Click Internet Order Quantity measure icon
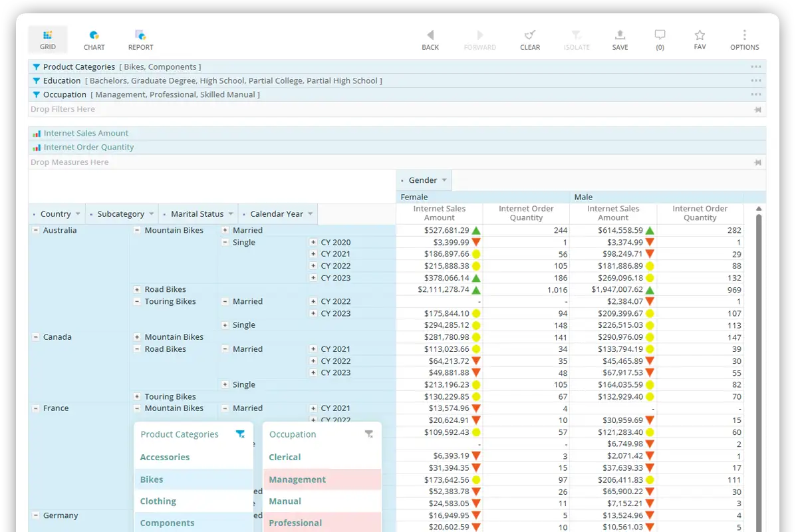798x532 pixels. 37,148
